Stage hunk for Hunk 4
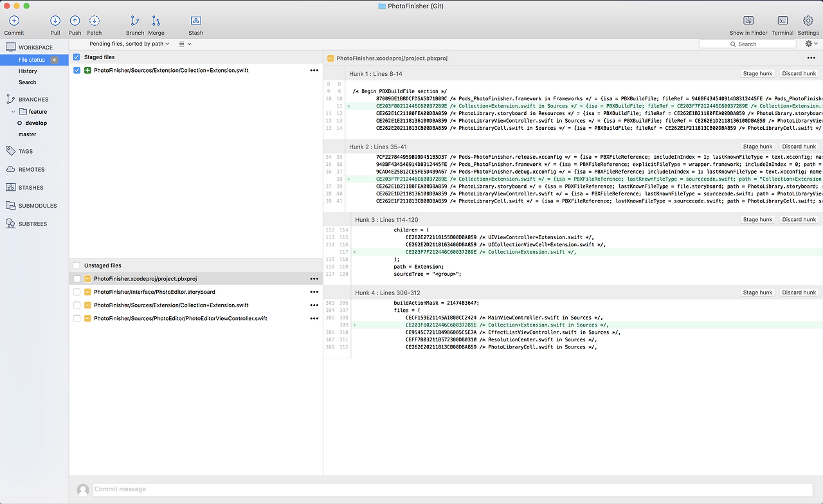This screenshot has height=504, width=823. click(757, 292)
